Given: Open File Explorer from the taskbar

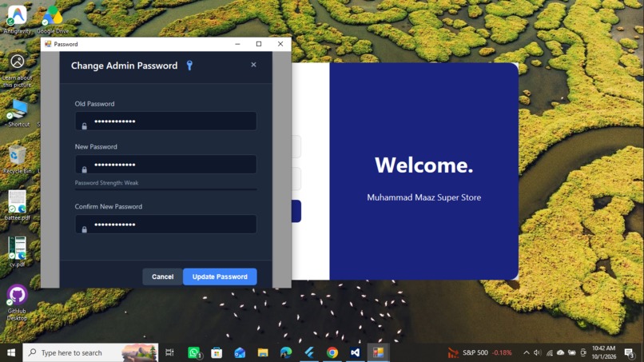Looking at the screenshot, I should coord(263,352).
